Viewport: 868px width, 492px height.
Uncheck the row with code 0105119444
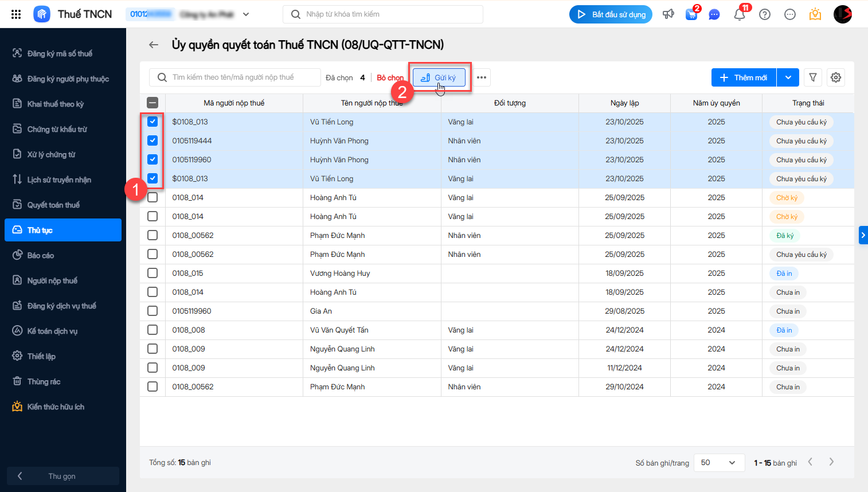153,140
